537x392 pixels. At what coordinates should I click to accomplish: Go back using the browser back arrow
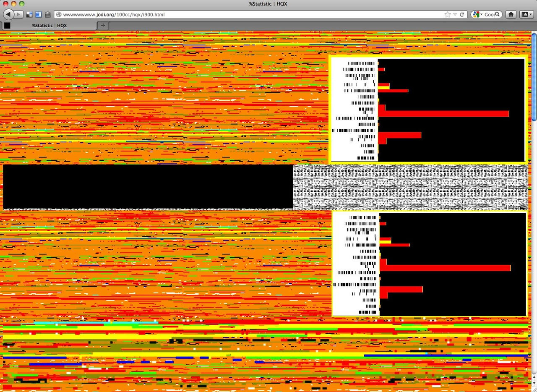(x=8, y=14)
